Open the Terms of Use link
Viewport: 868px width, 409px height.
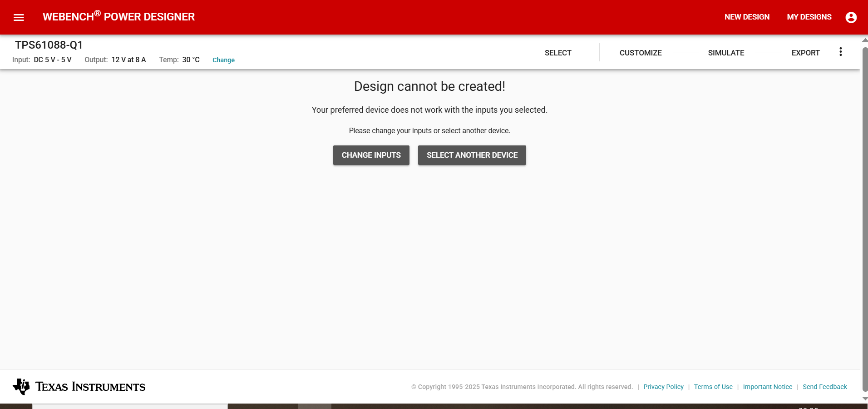713,387
